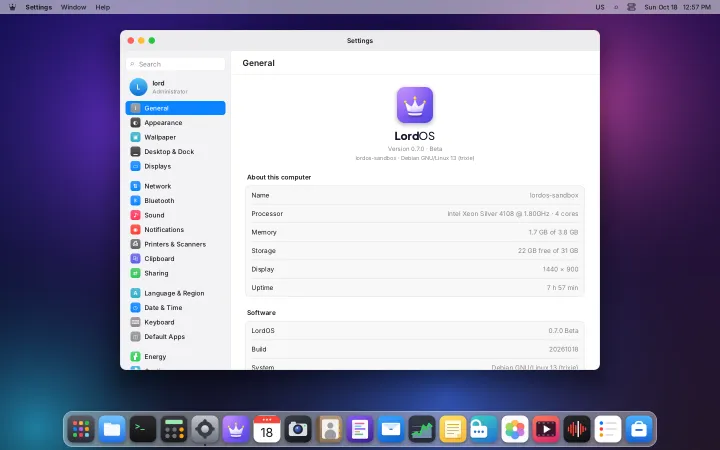Open the lord Administrator account profile

(175, 87)
